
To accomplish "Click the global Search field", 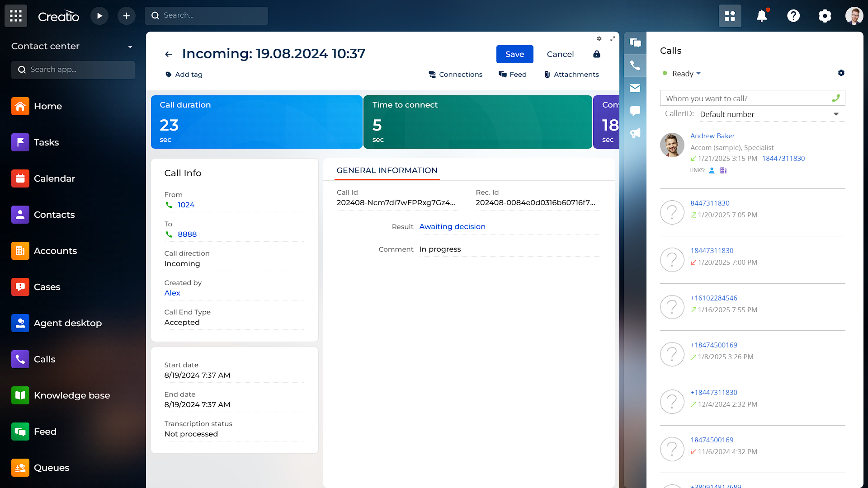I will tap(207, 15).
